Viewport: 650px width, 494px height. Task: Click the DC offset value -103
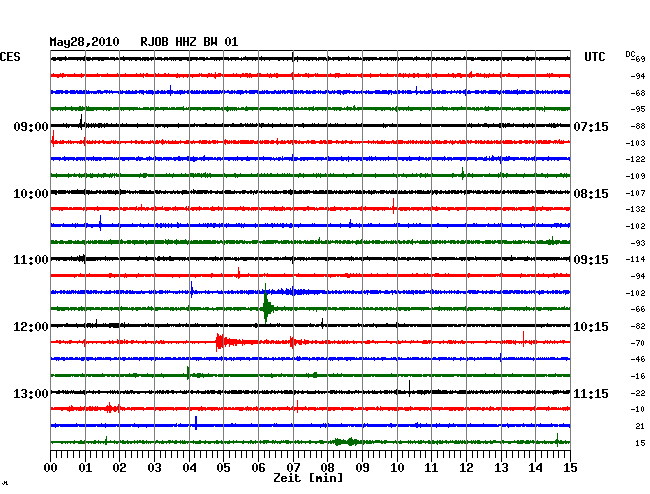click(636, 143)
